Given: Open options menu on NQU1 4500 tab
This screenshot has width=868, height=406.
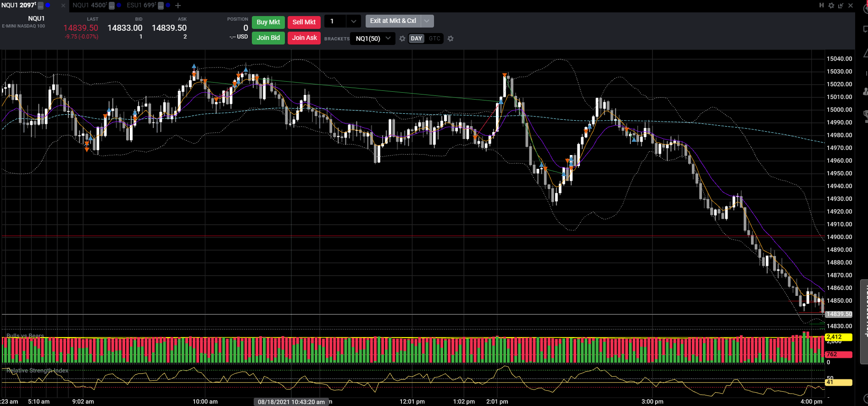Looking at the screenshot, I should 111,6.
